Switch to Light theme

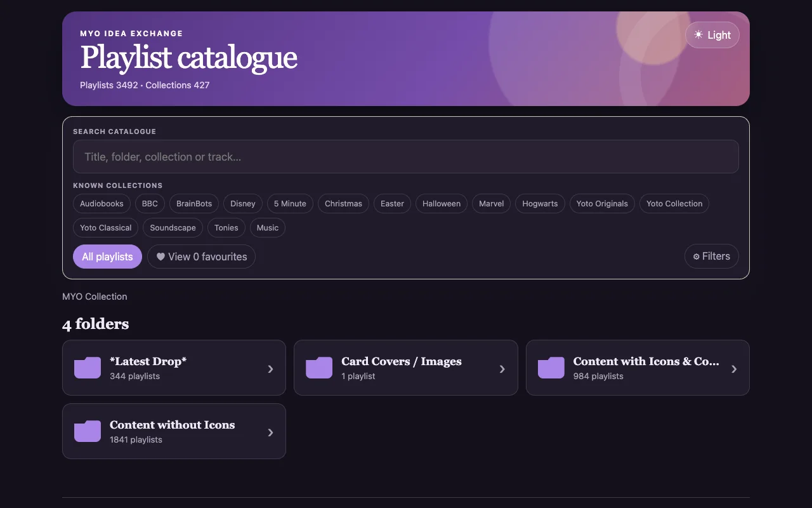coord(712,35)
